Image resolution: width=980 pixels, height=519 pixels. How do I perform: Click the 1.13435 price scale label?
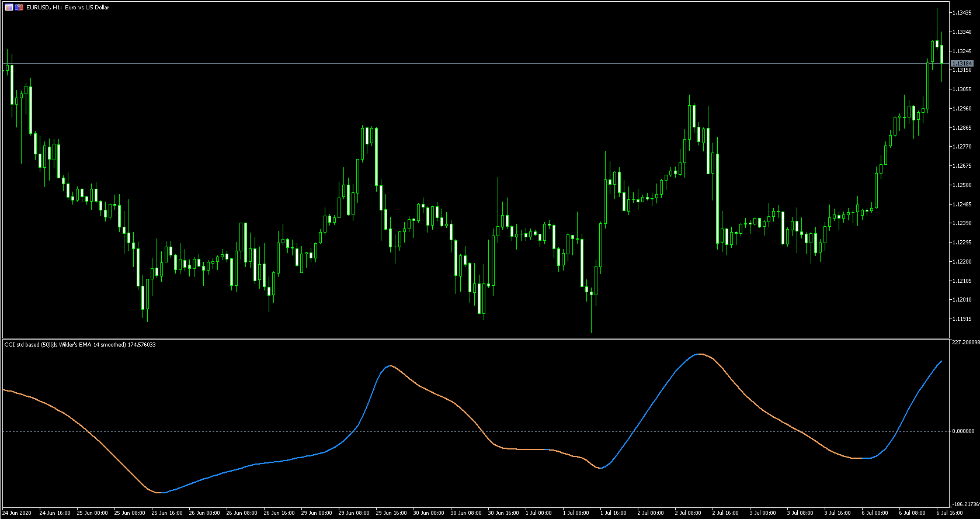coord(962,13)
